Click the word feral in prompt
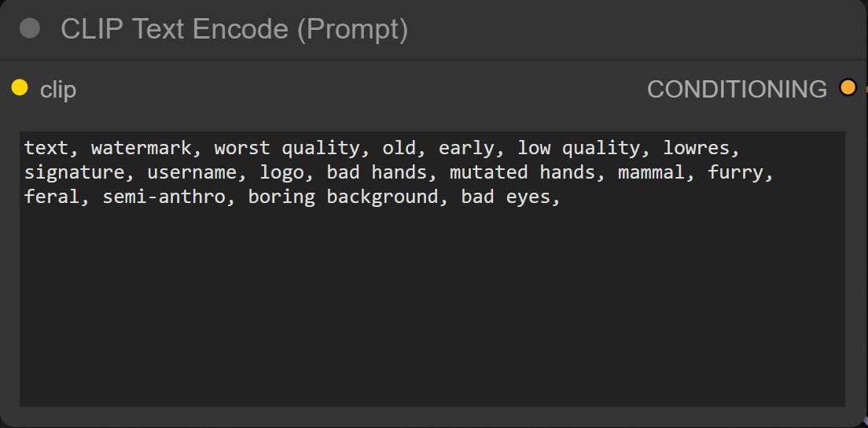The height and width of the screenshot is (428, 868). click(x=51, y=197)
